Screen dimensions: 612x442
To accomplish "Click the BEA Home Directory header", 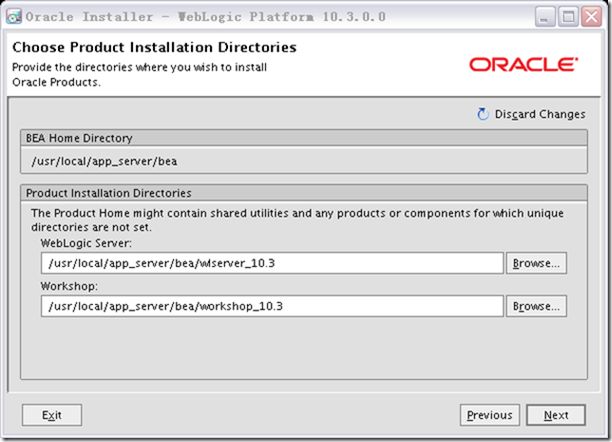I will pyautogui.click(x=304, y=138).
